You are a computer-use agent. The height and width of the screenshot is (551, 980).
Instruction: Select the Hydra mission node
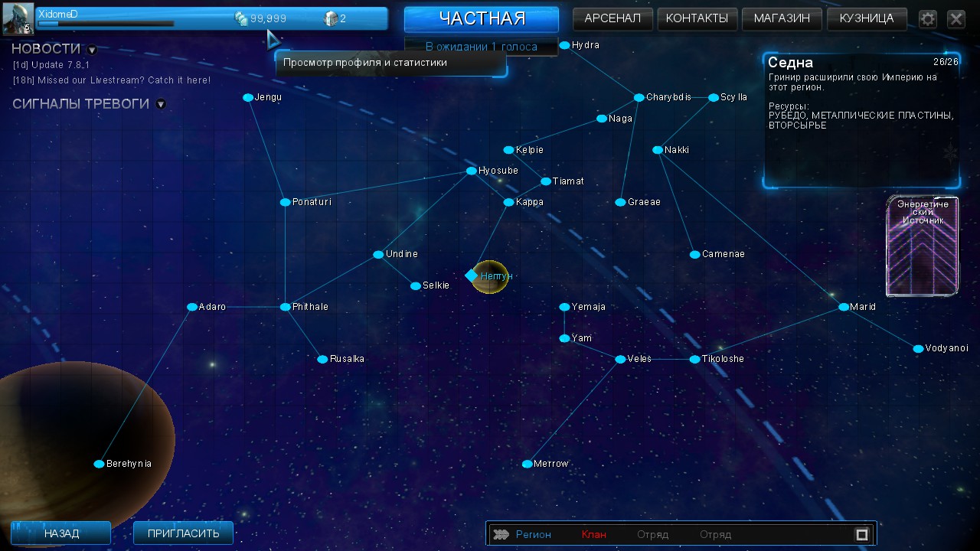point(564,45)
